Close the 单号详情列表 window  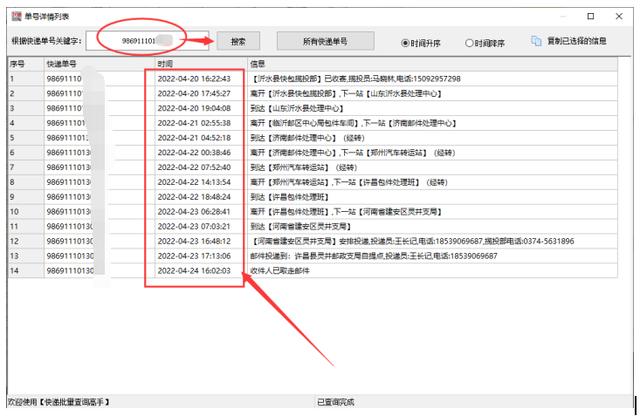pyautogui.click(x=619, y=16)
